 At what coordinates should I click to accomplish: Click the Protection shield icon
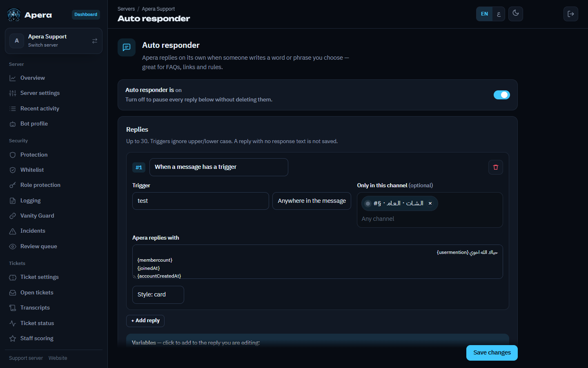tap(13, 155)
